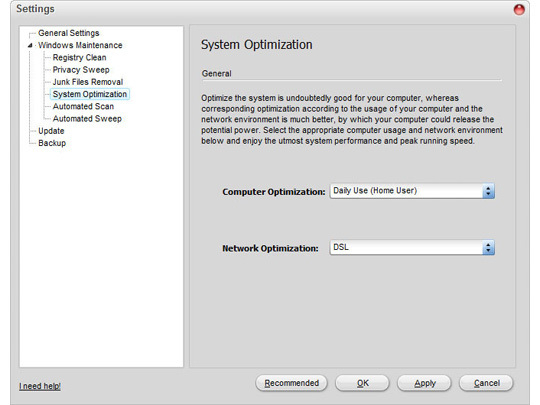Cancel the settings changes
540x405 pixels.
(486, 383)
